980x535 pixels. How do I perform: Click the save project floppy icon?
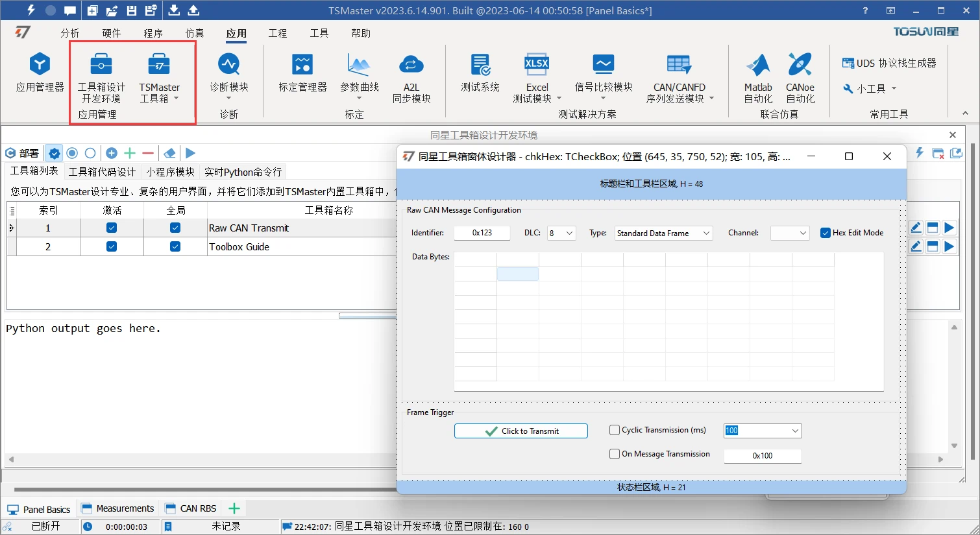132,10
